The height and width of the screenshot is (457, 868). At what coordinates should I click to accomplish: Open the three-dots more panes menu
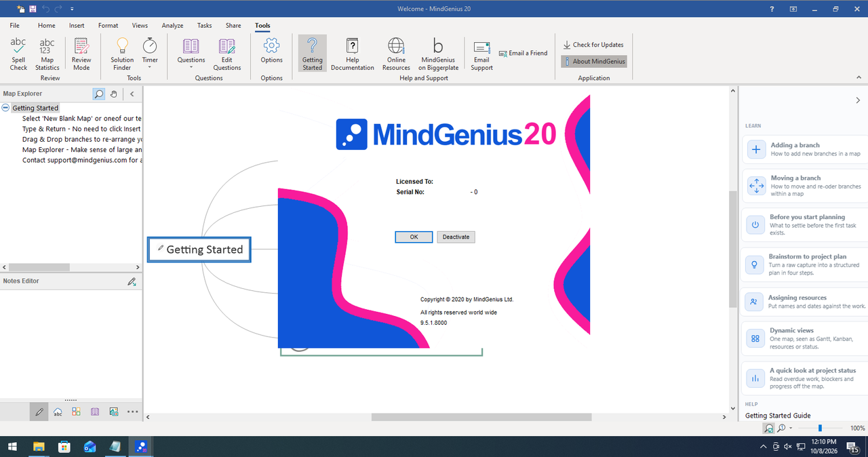click(132, 412)
